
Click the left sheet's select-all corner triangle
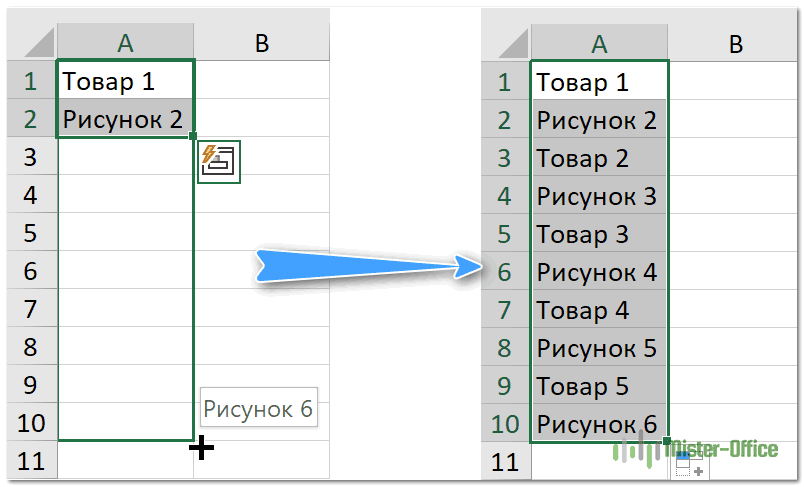[x=38, y=43]
